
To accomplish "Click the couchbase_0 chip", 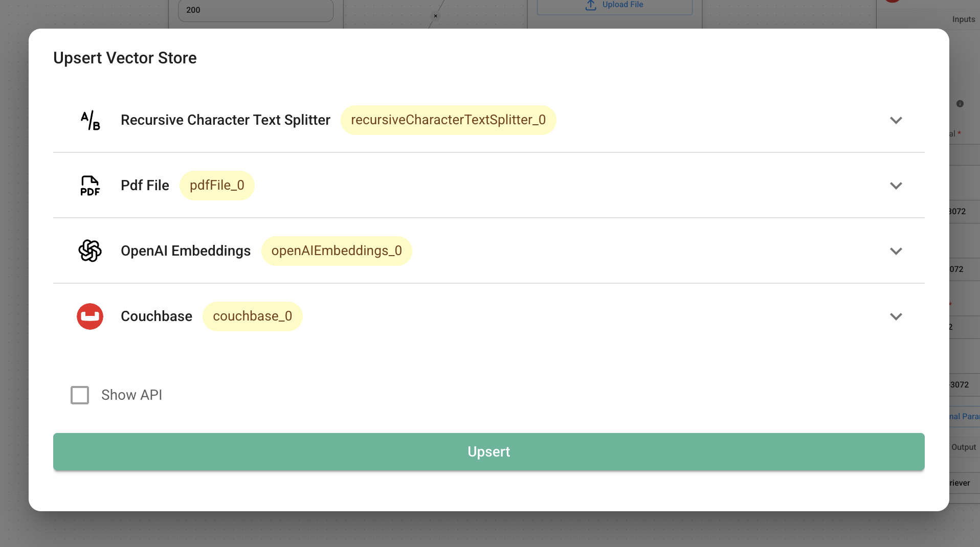I will pos(252,316).
